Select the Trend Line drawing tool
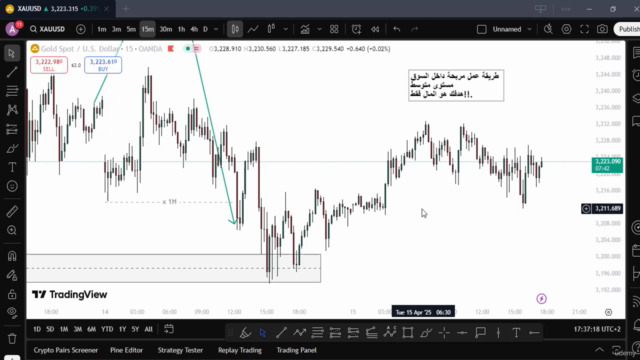640x360 pixels. 12,72
